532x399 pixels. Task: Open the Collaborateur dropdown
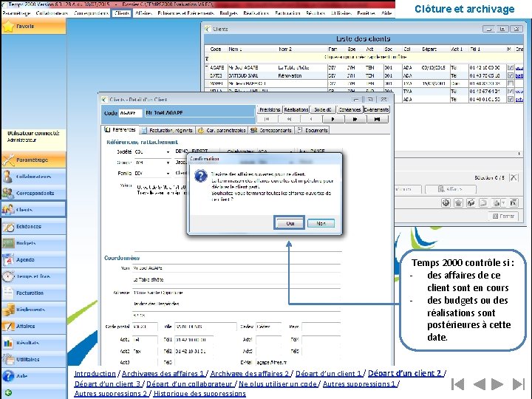point(291,151)
